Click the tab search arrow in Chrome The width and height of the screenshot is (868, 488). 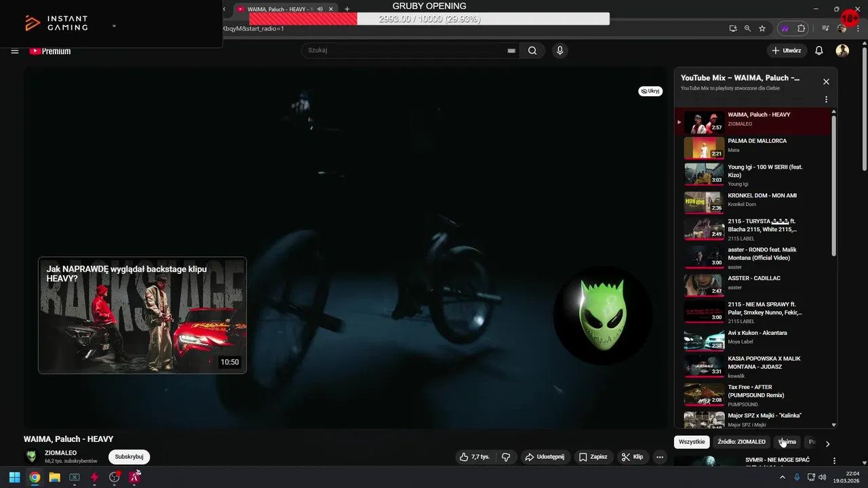(x=224, y=9)
